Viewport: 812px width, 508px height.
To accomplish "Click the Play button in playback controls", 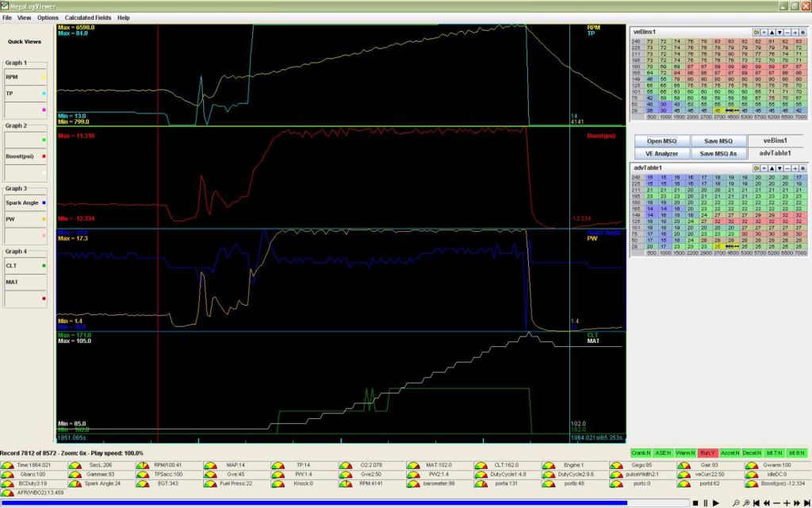I will 716,502.
